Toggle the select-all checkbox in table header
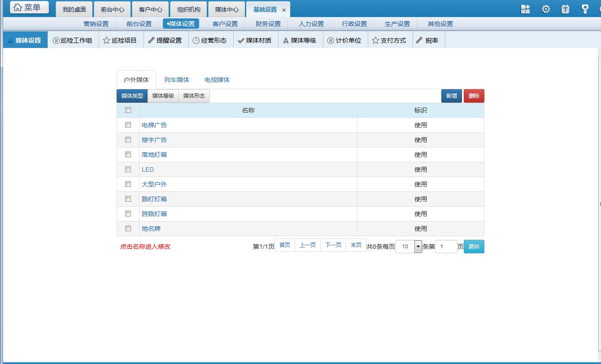 click(128, 110)
